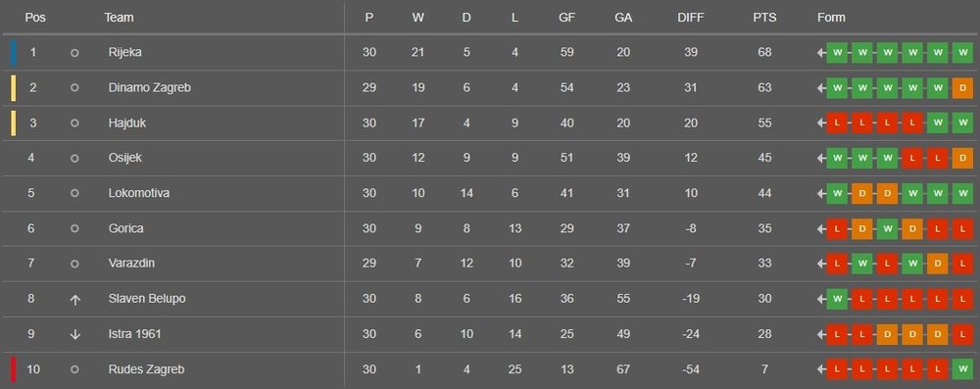
Task: Click the Team column header
Action: (119, 18)
